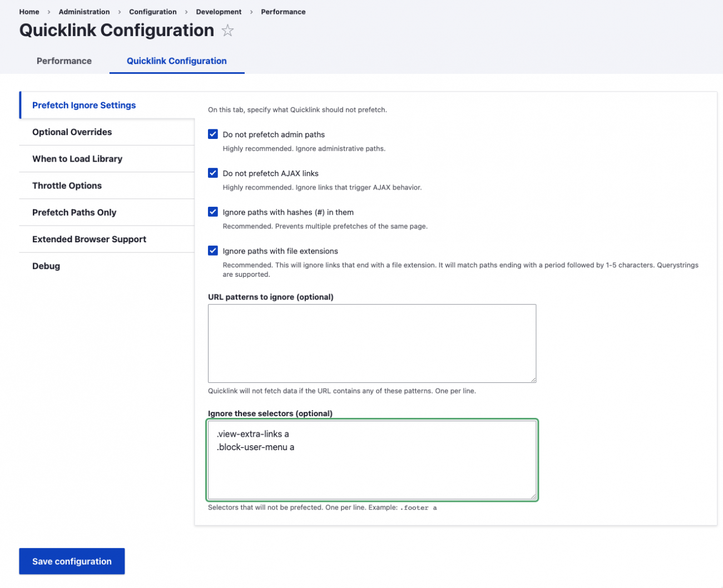Open the Debug vertical tab

(107, 266)
